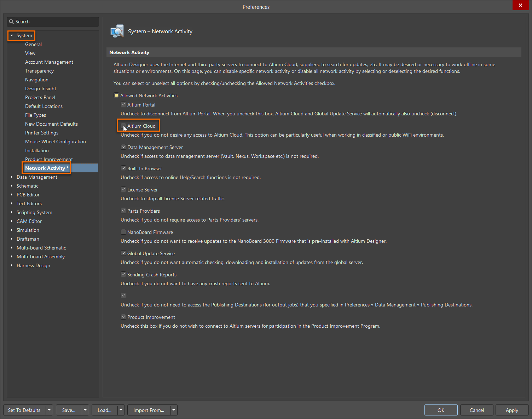Click the System – Network Activity page icon
Screen dimensions: 532x419
pos(117,31)
